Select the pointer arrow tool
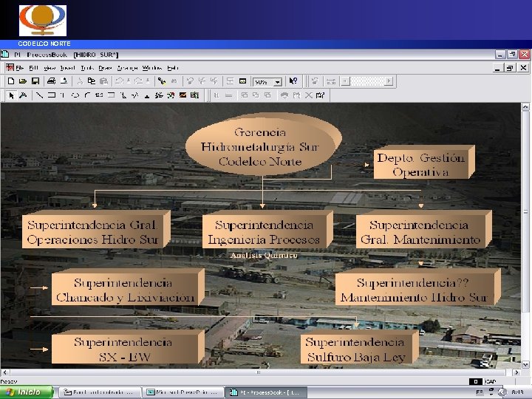Image resolution: width=532 pixels, height=399 pixels. (11, 95)
